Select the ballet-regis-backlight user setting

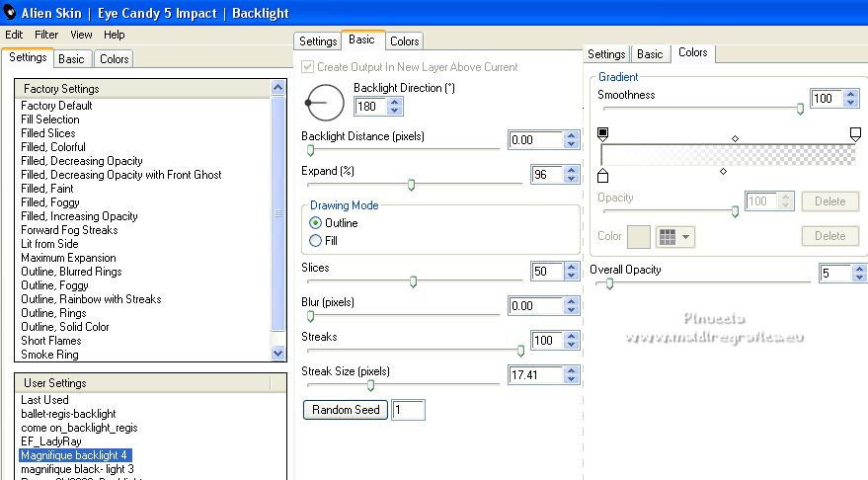[69, 414]
